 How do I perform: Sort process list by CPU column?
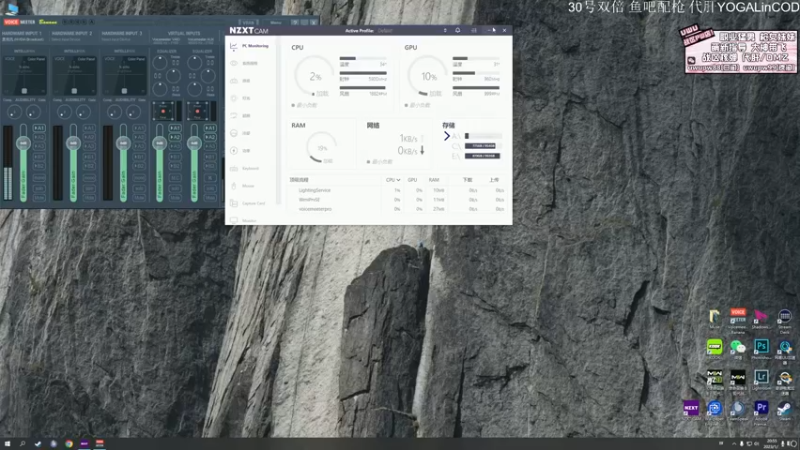(392, 180)
